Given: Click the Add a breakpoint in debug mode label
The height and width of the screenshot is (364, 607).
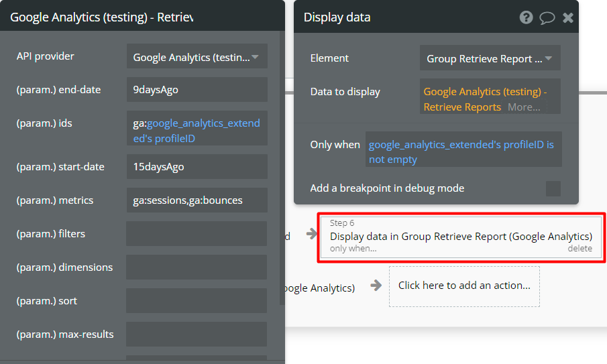Looking at the screenshot, I should pyautogui.click(x=387, y=188).
